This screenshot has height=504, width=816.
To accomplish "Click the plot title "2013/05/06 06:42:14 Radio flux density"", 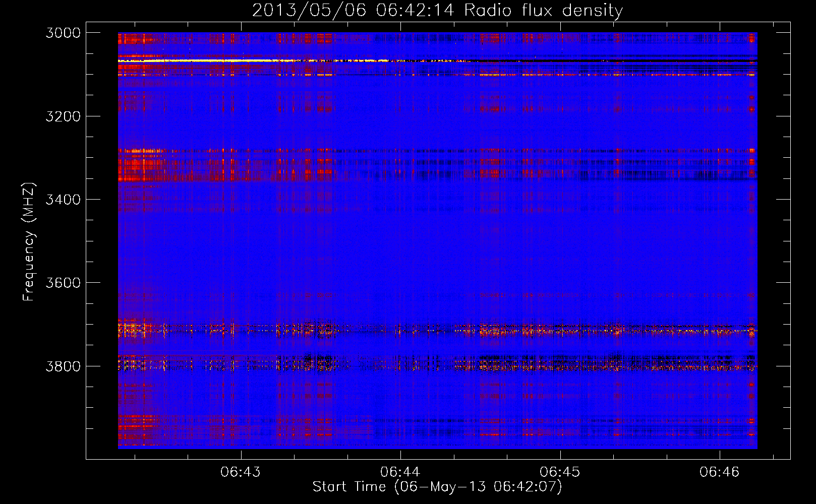I will coord(437,10).
